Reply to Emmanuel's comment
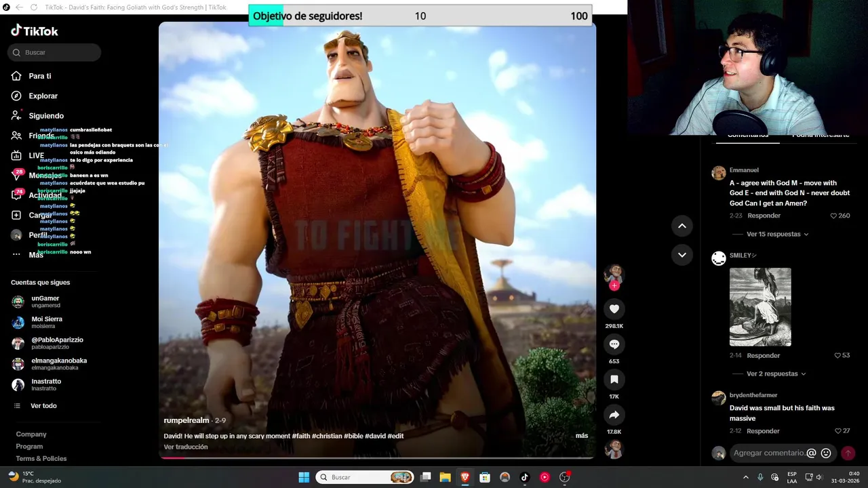 764,216
